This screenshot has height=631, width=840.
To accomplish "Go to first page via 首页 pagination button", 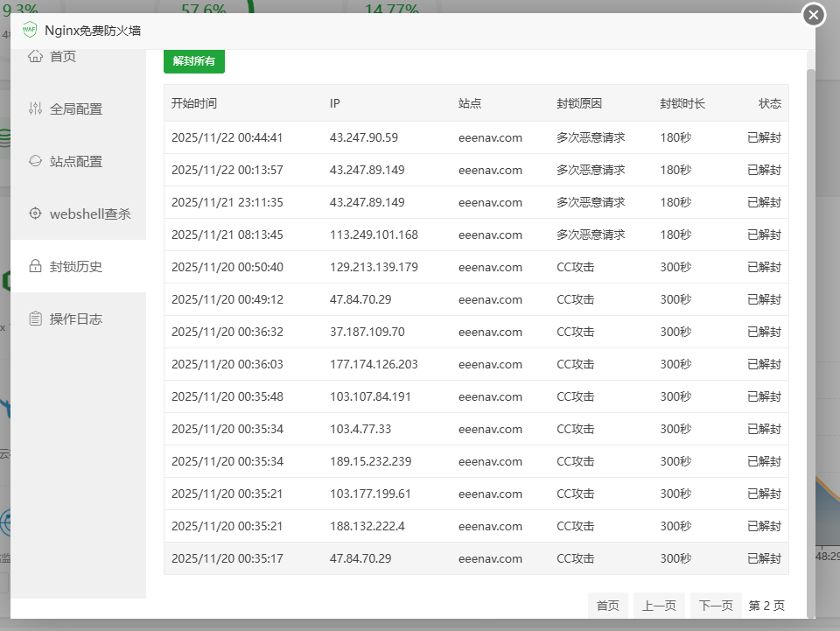I will click(x=608, y=606).
